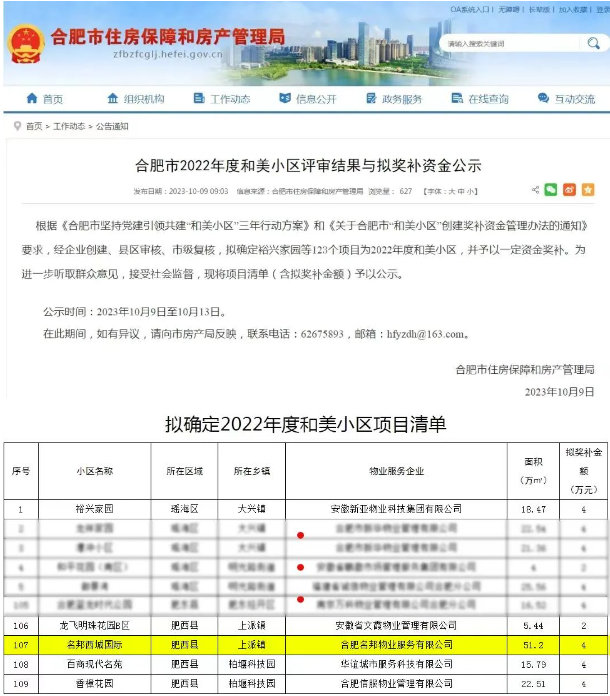Focus the keyword search input field
Image resolution: width=610 pixels, height=696 pixels.
click(x=508, y=44)
